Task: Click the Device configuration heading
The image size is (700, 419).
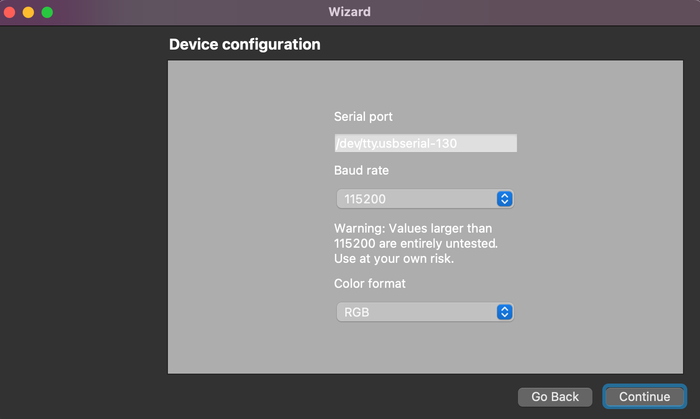Action: coord(244,45)
